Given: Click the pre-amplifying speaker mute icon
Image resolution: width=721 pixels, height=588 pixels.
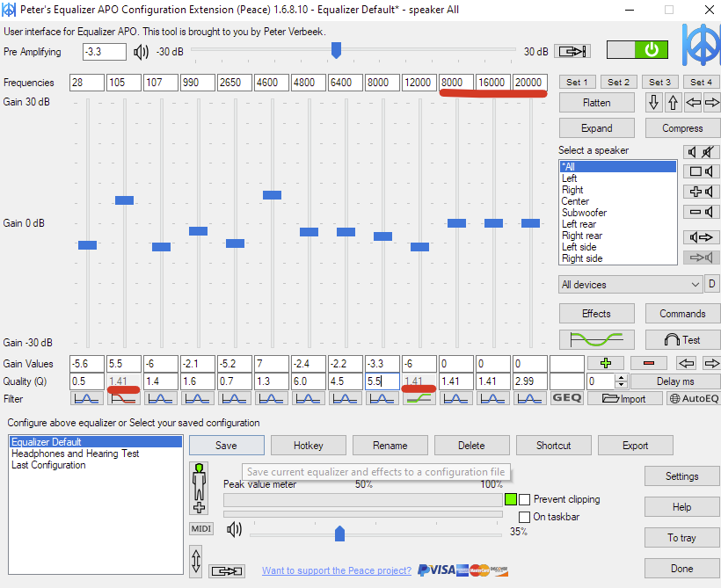Looking at the screenshot, I should tap(142, 52).
